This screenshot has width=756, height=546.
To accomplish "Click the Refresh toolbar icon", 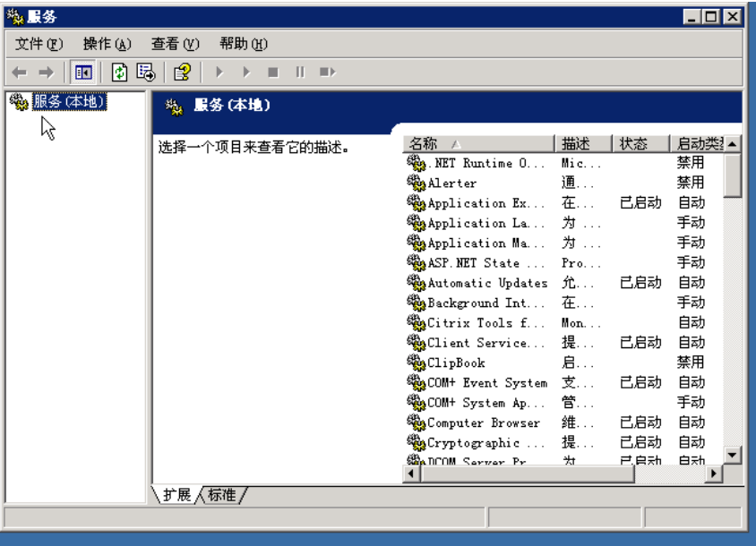I will pyautogui.click(x=119, y=73).
